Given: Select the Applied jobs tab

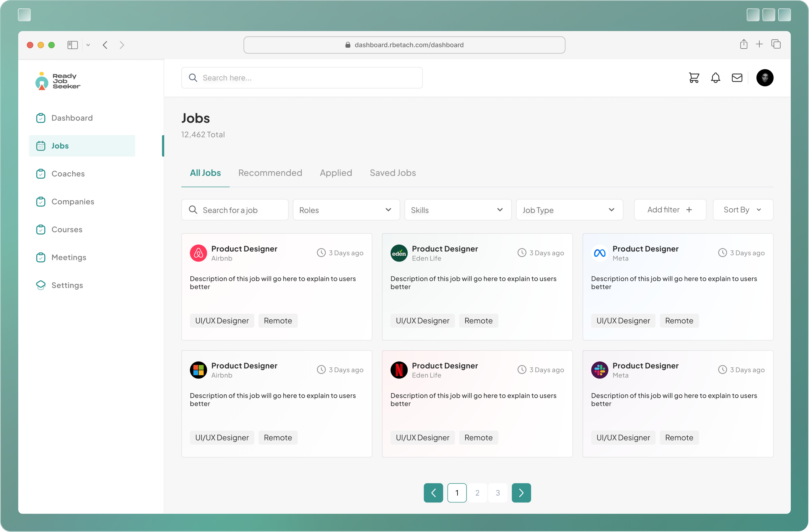Looking at the screenshot, I should pos(336,173).
